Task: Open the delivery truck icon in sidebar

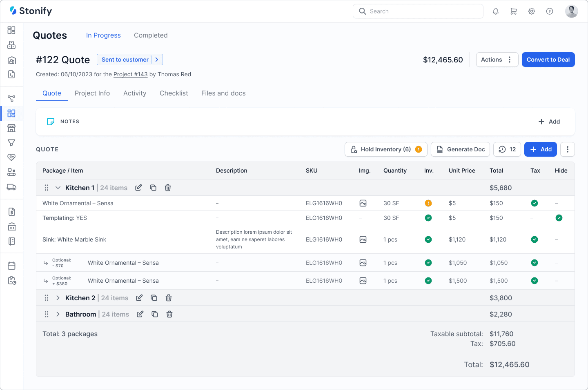Action: (11, 187)
